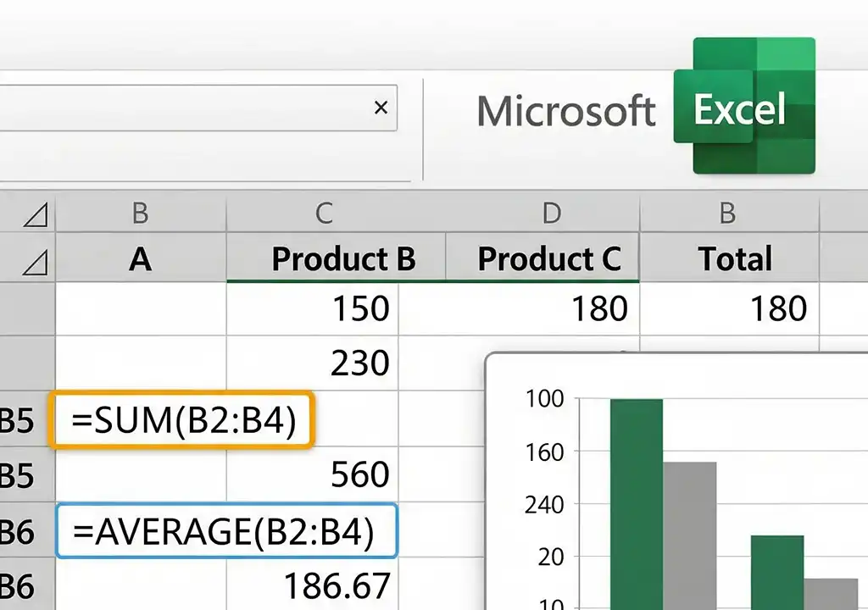The height and width of the screenshot is (610, 868).
Task: Select the column B header above Total
Action: [728, 213]
